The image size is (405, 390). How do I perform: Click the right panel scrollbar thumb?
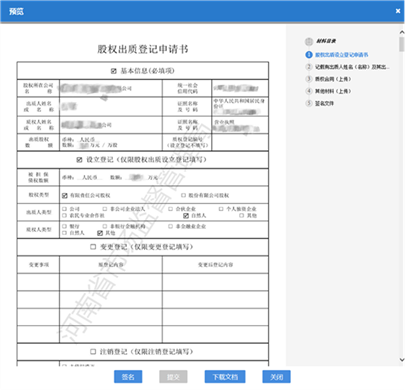[402, 44]
